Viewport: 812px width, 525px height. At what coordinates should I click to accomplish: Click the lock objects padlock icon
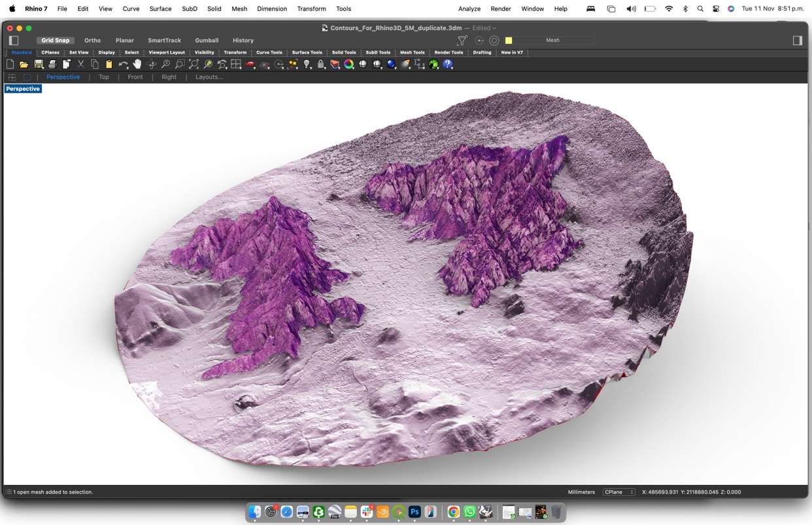pos(321,64)
